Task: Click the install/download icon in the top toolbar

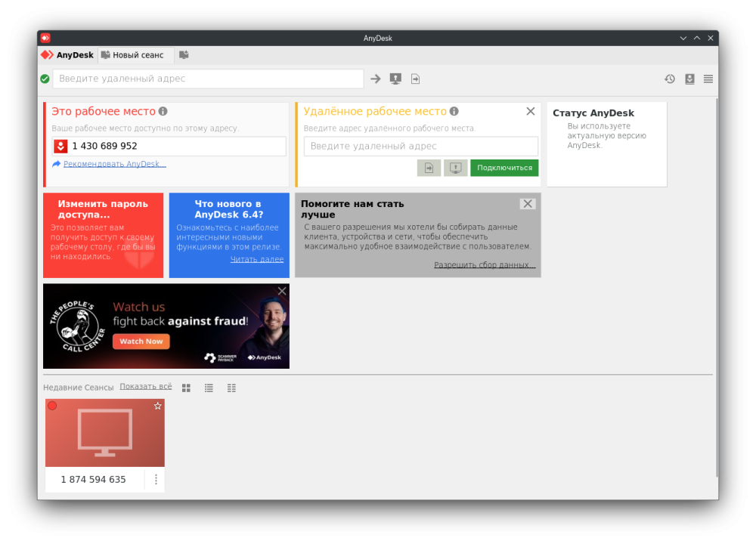Action: [690, 79]
